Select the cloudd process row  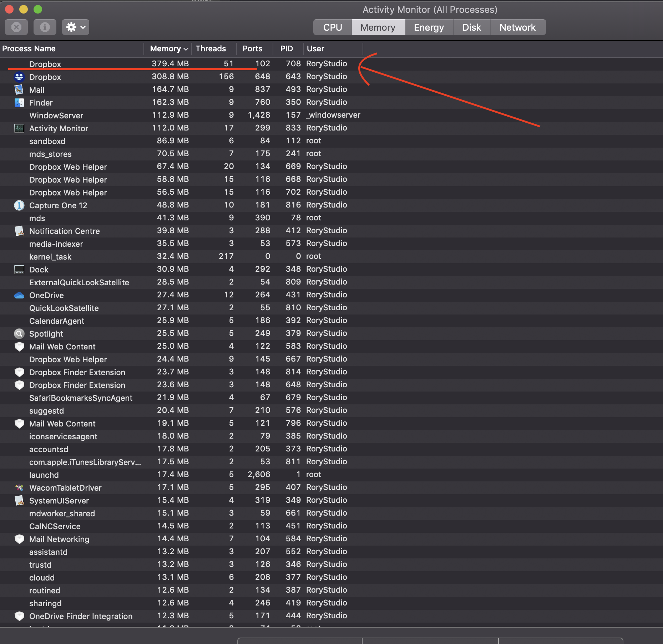(x=331, y=577)
